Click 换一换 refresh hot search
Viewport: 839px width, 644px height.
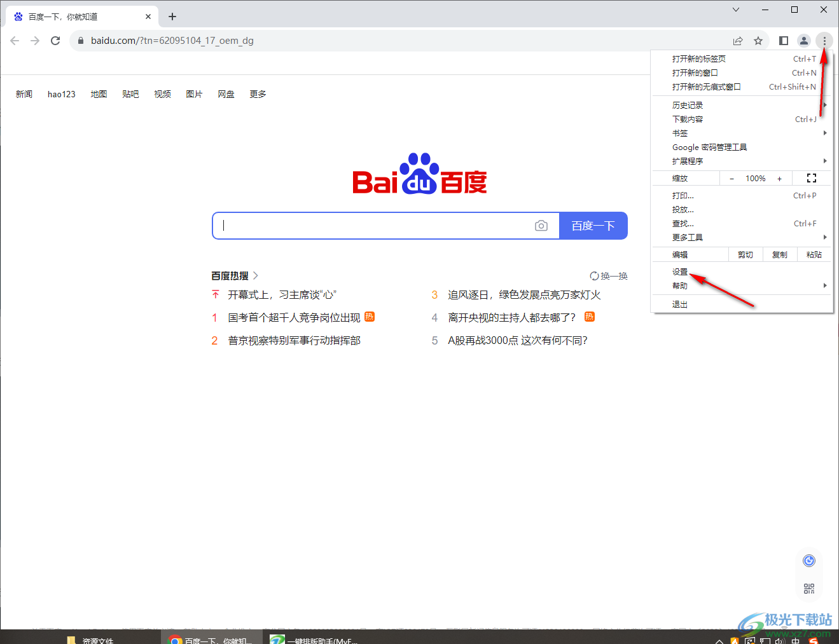609,276
